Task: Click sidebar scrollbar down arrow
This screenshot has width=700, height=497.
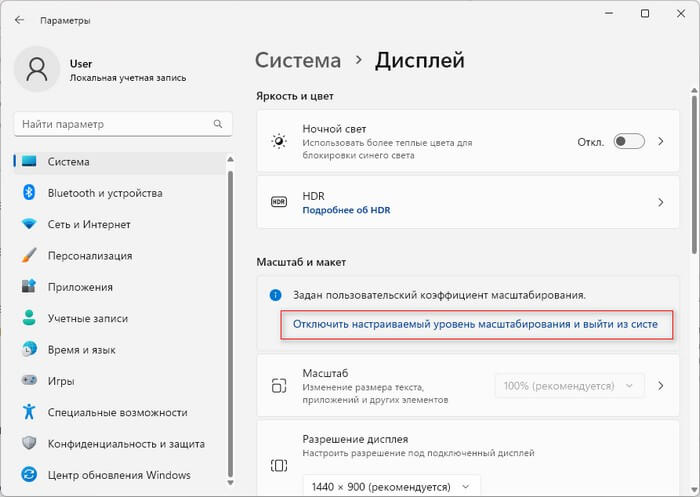Action: pyautogui.click(x=230, y=482)
